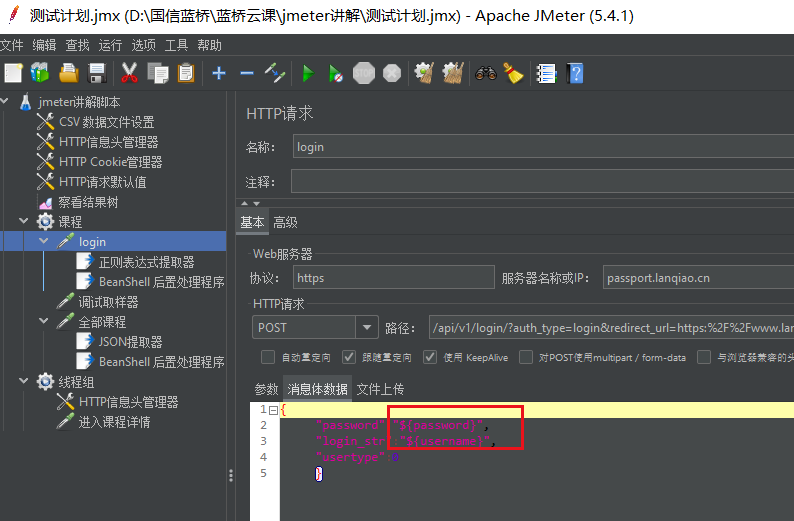Start the test with green play icon
Viewport: 794px width, 521px height.
pyautogui.click(x=307, y=73)
